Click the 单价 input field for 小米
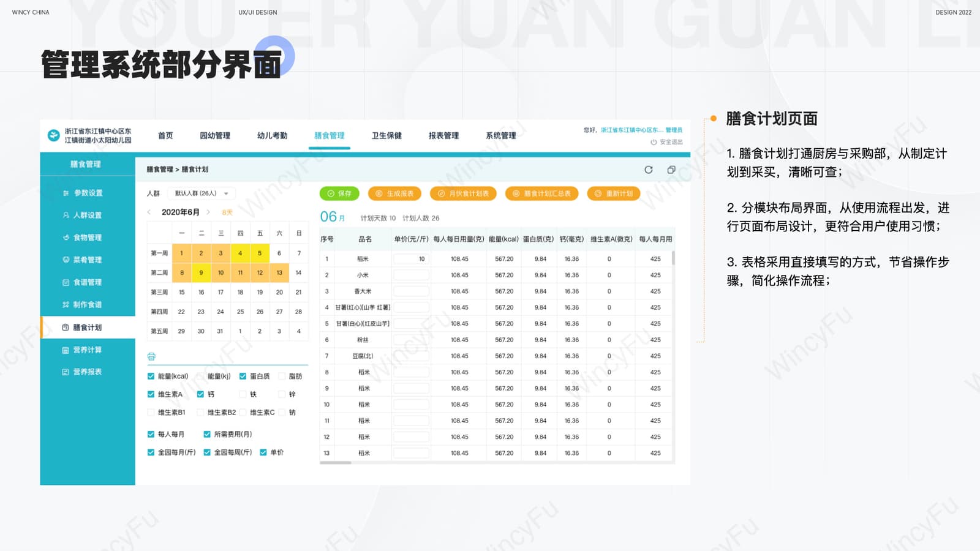Image resolution: width=980 pixels, height=551 pixels. 411,275
